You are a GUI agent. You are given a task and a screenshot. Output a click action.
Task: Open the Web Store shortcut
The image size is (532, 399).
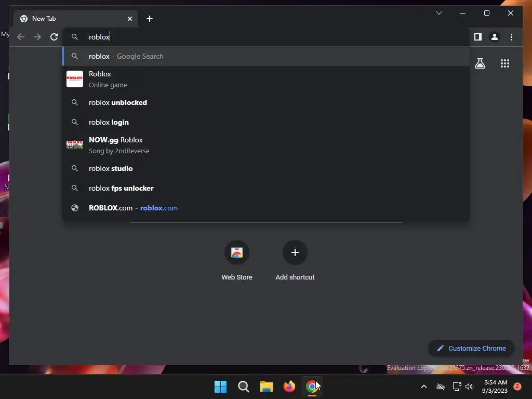tap(237, 261)
